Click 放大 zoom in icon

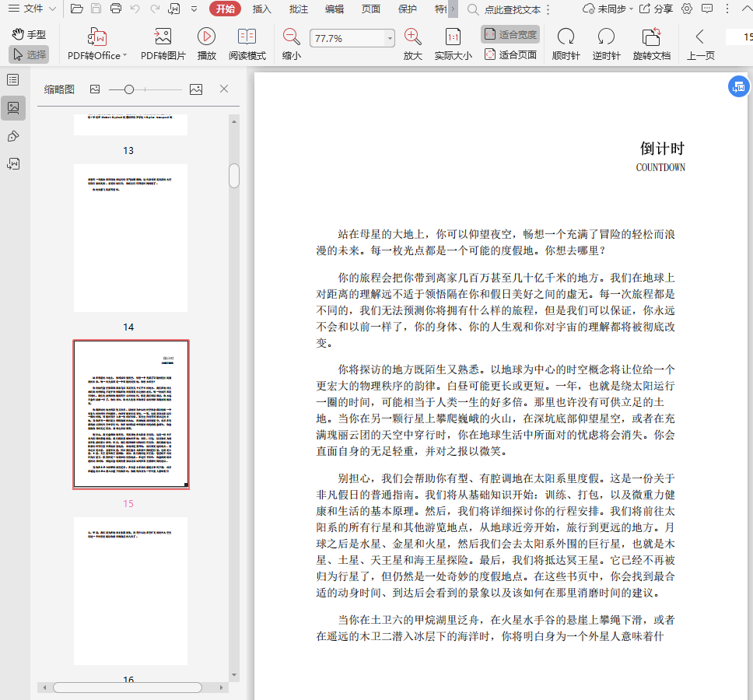(412, 44)
